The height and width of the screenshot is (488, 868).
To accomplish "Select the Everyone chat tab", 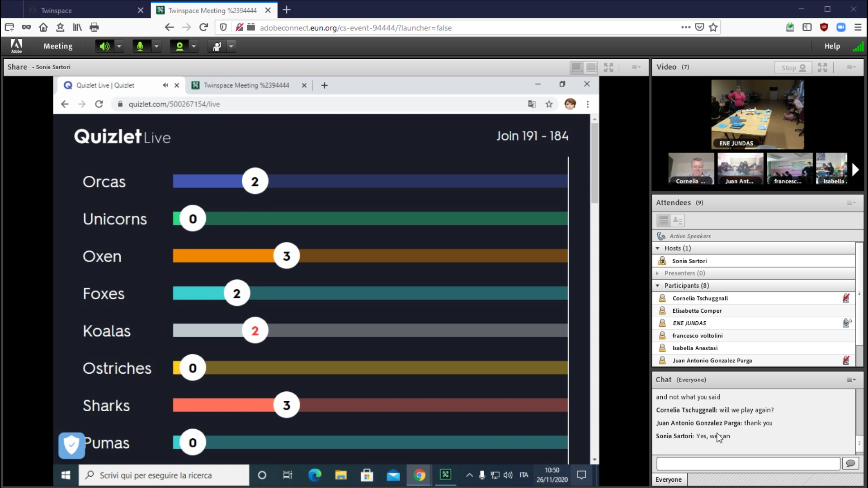I will coord(669,479).
